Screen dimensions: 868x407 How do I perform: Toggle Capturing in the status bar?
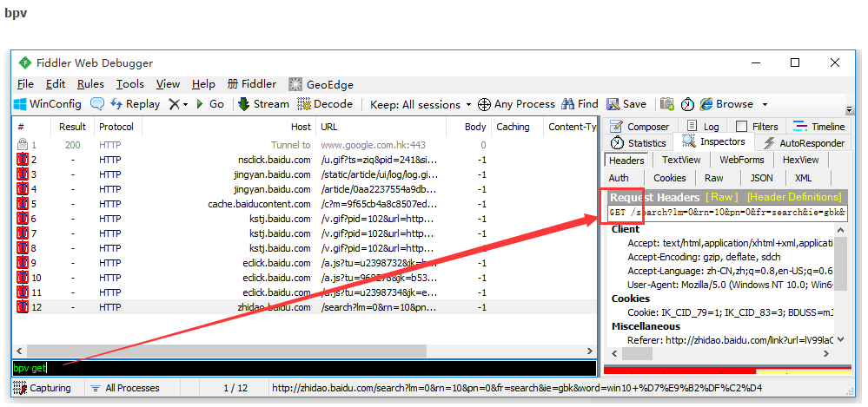[x=43, y=388]
